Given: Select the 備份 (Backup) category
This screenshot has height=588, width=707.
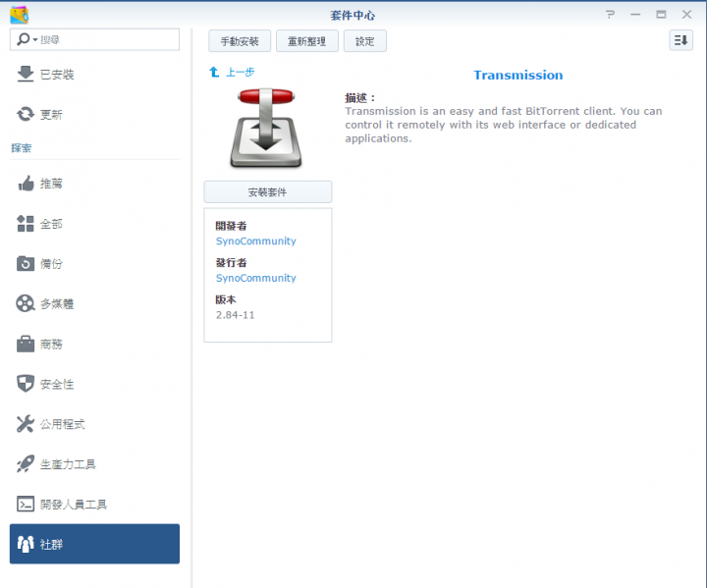Looking at the screenshot, I should (x=94, y=264).
